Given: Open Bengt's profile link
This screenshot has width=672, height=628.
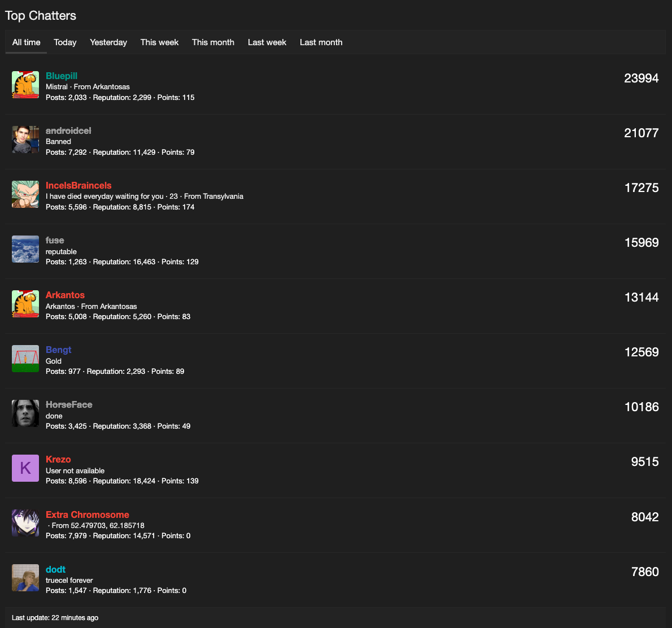Looking at the screenshot, I should (58, 350).
